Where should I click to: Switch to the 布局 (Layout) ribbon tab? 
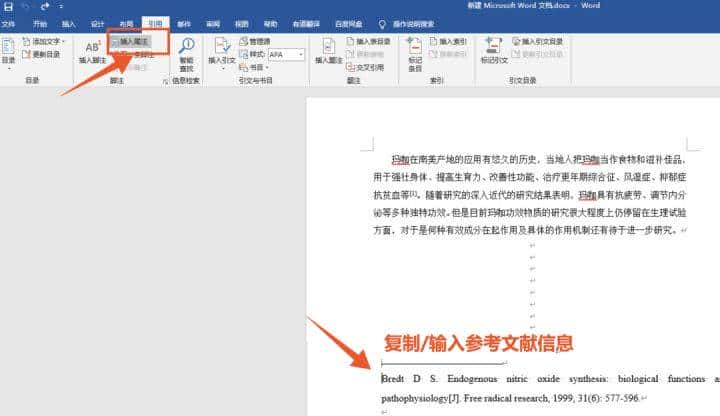[x=126, y=24]
